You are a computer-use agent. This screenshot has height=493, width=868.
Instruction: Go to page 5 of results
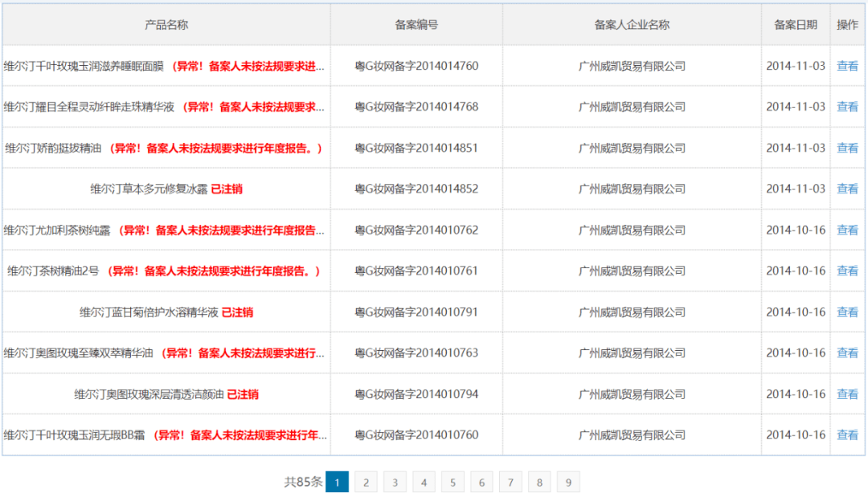tap(452, 482)
